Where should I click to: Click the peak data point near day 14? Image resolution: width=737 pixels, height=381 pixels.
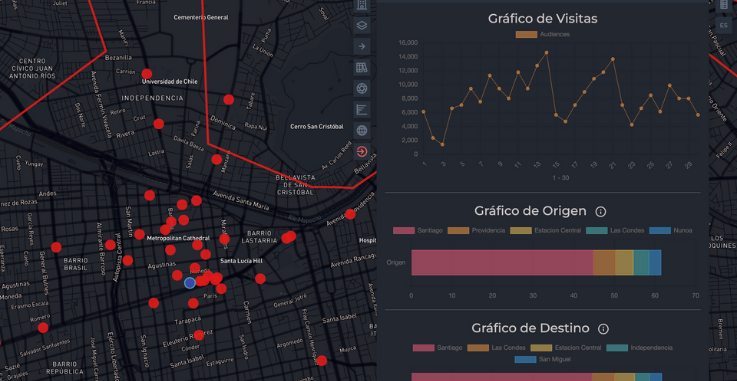click(x=546, y=53)
